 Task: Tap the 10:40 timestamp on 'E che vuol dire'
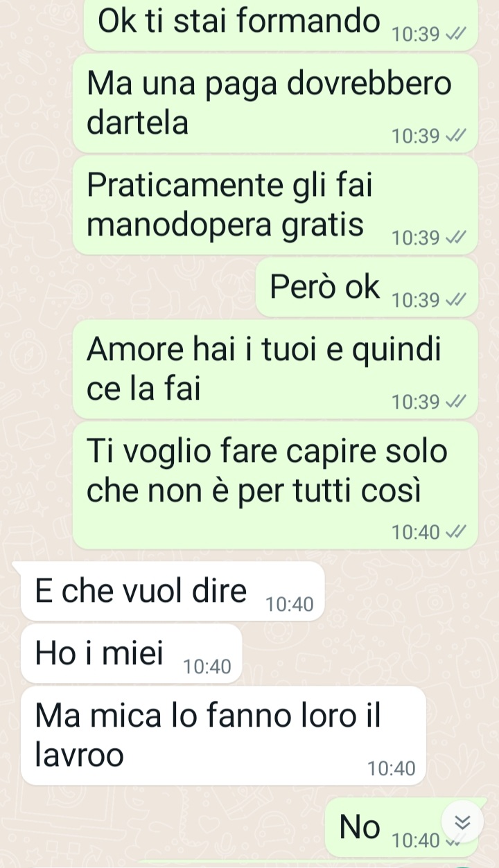(290, 605)
